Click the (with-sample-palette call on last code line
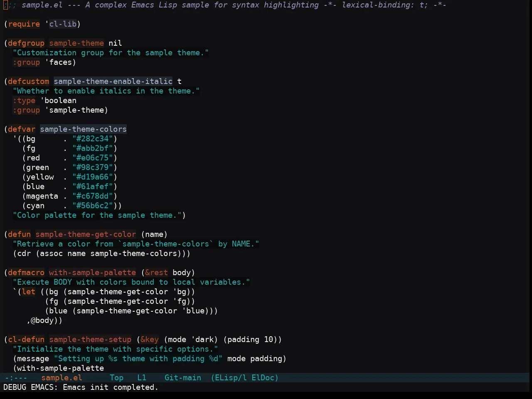 tap(58, 368)
